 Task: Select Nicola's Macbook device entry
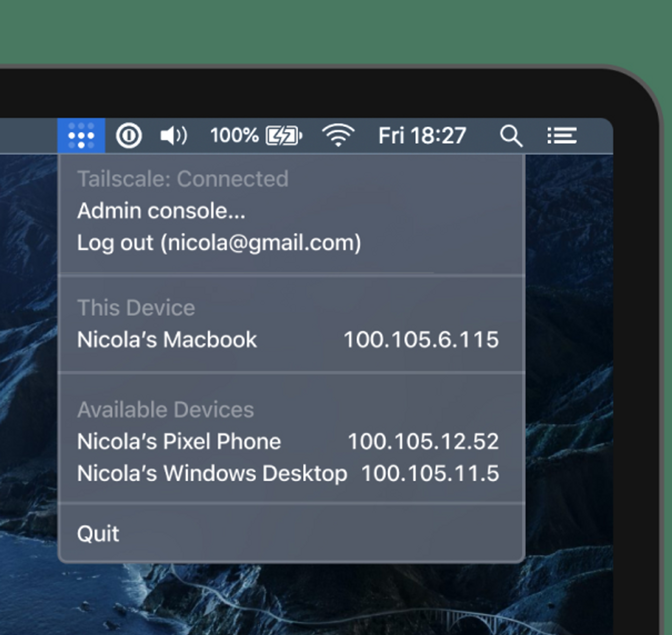point(167,340)
